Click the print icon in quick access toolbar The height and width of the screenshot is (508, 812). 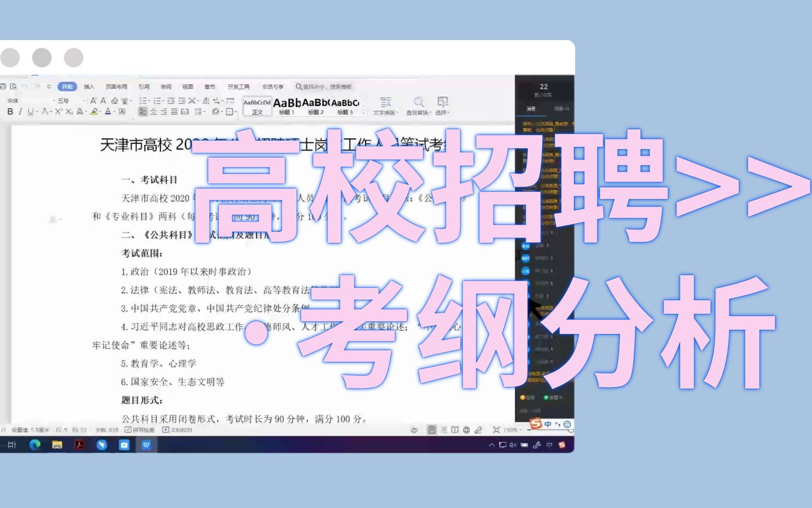(3, 87)
